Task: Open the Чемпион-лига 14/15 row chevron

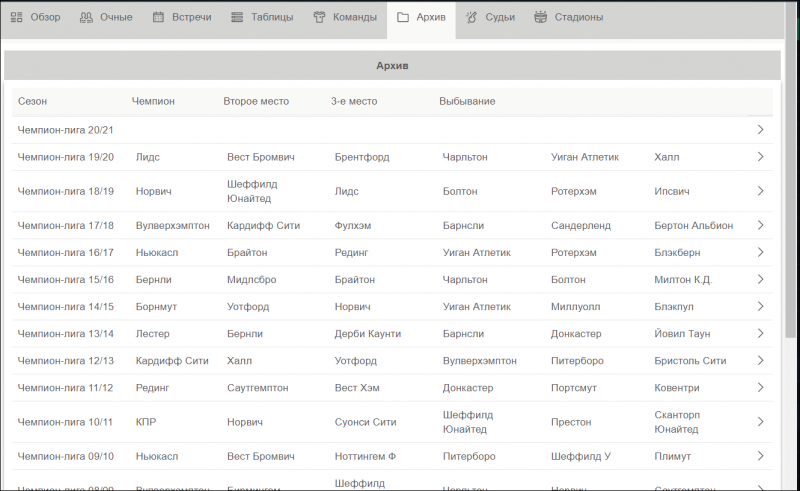Action: tap(760, 306)
